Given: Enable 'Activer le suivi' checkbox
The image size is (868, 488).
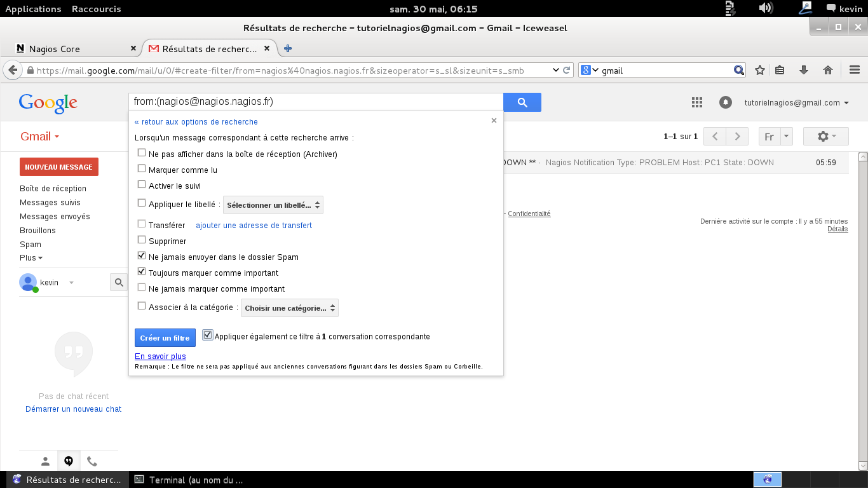Looking at the screenshot, I should coord(142,185).
